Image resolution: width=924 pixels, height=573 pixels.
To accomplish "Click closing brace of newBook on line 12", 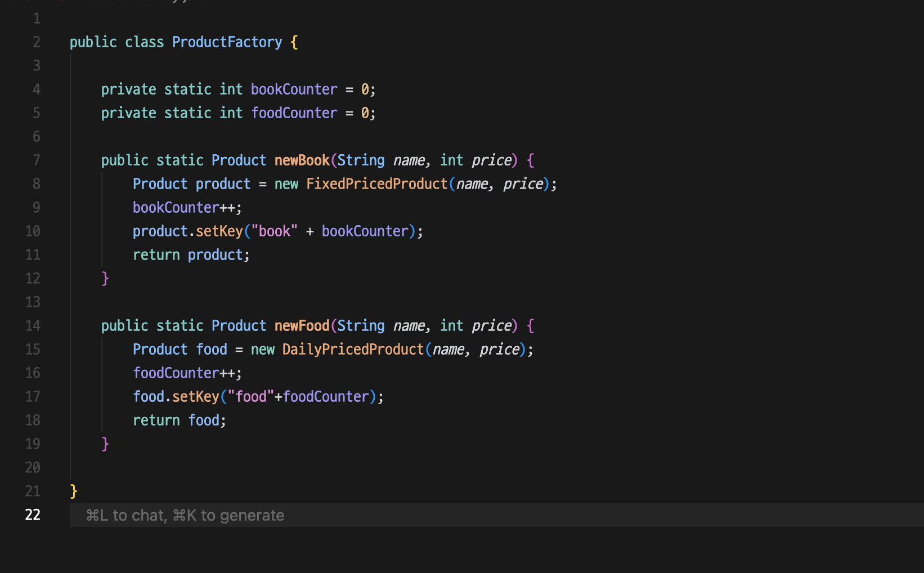I will click(x=105, y=279).
